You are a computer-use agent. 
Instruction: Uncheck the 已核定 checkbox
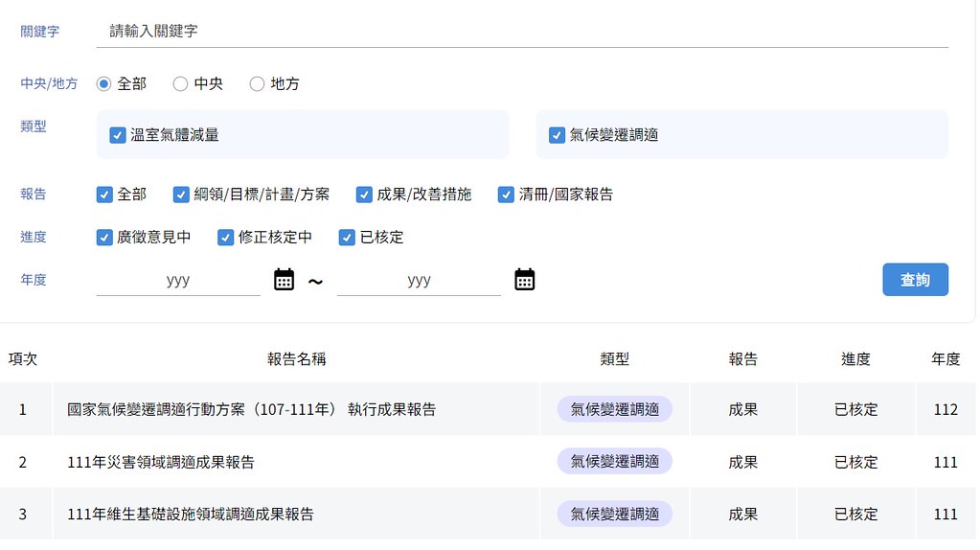point(347,238)
